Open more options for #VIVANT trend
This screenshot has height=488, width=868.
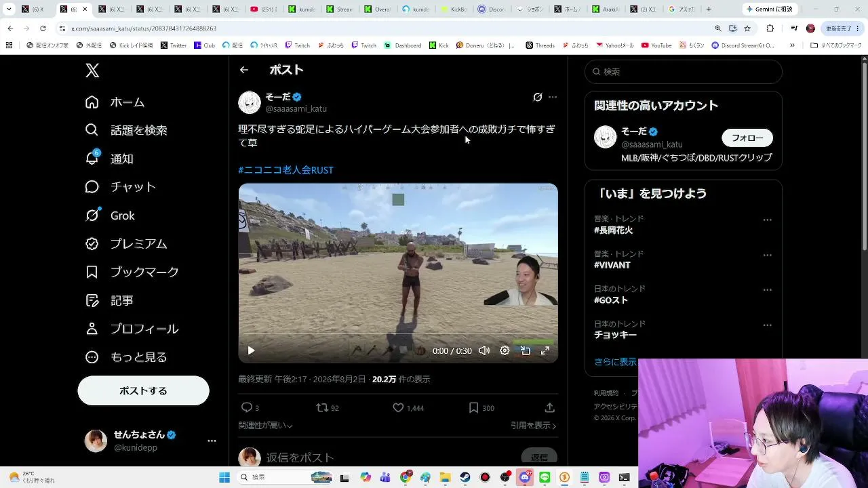point(767,255)
